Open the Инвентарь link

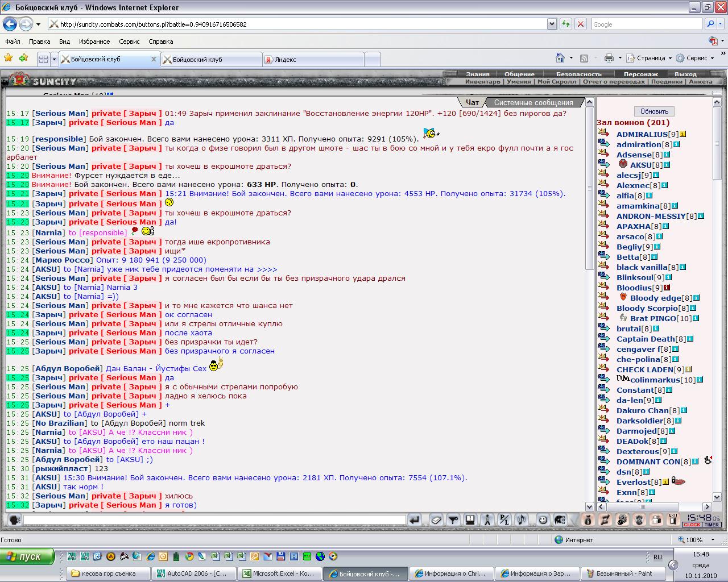pyautogui.click(x=483, y=81)
